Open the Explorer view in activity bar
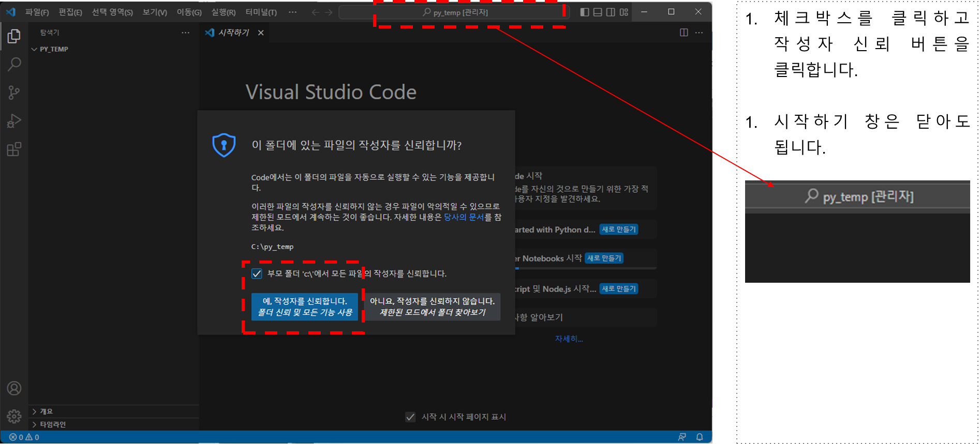Image resolution: width=980 pixels, height=444 pixels. click(14, 36)
